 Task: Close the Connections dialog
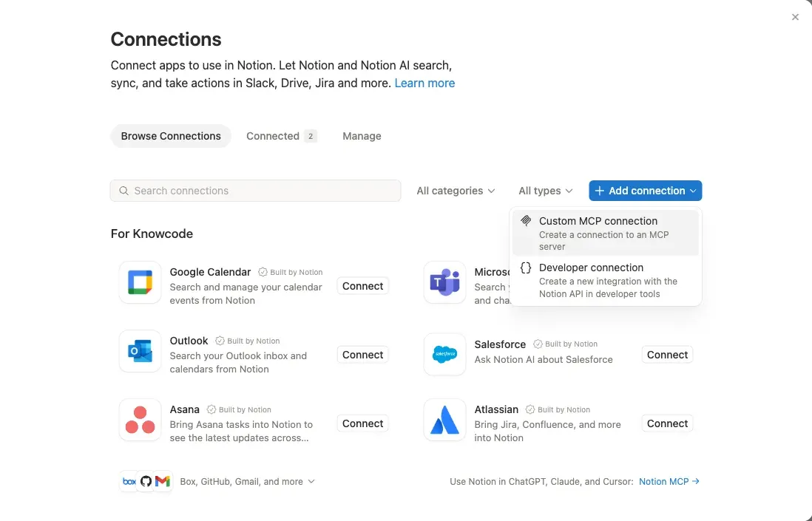(795, 17)
